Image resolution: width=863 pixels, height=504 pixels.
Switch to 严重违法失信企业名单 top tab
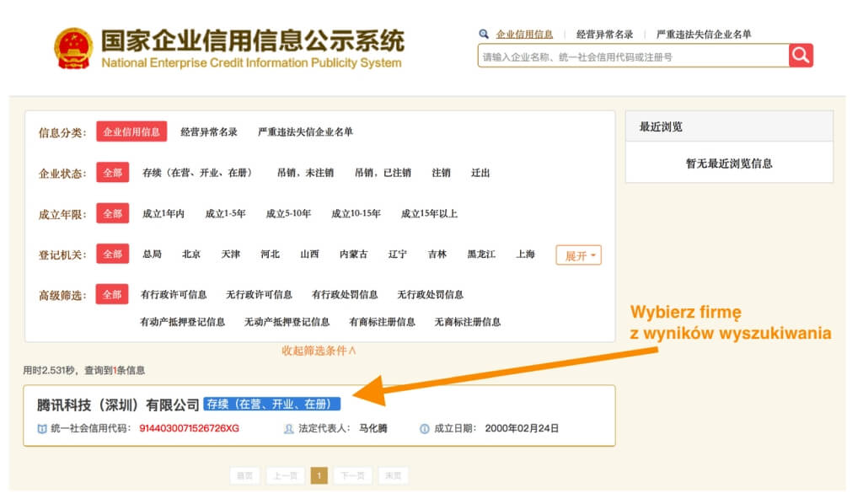tap(704, 34)
